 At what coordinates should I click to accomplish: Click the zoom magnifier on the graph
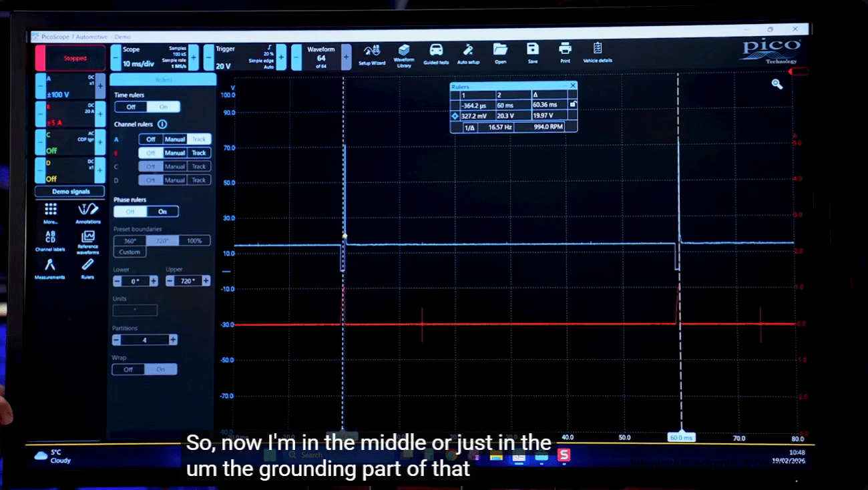pos(777,84)
